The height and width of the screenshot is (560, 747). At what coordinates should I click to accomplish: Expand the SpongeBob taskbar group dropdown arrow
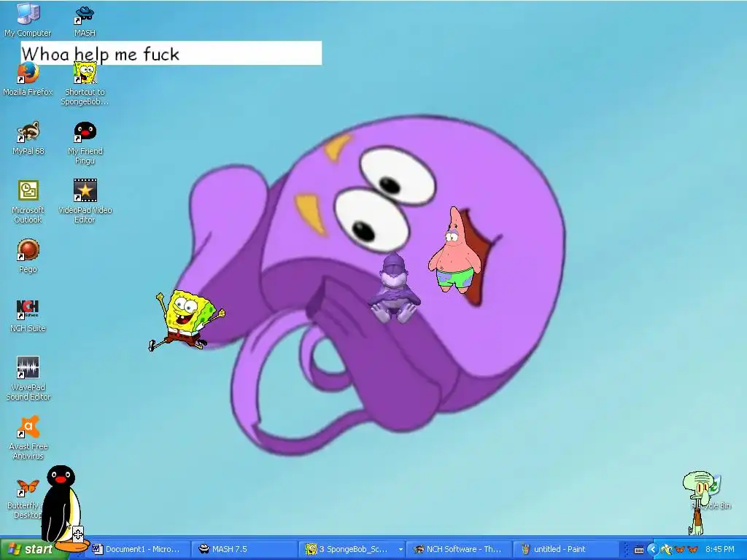(x=400, y=550)
